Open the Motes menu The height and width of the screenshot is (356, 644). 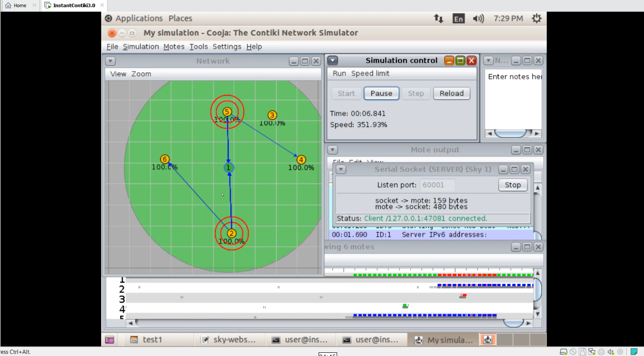tap(174, 47)
